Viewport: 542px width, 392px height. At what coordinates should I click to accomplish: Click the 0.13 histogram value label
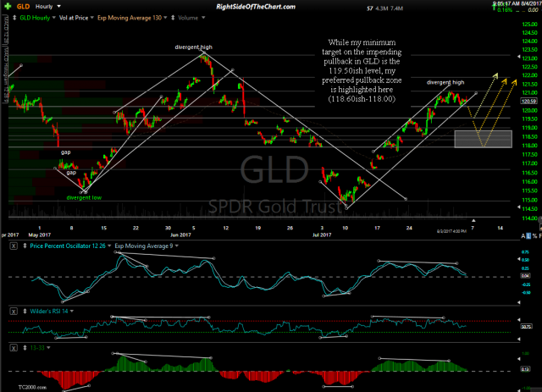tap(525, 369)
